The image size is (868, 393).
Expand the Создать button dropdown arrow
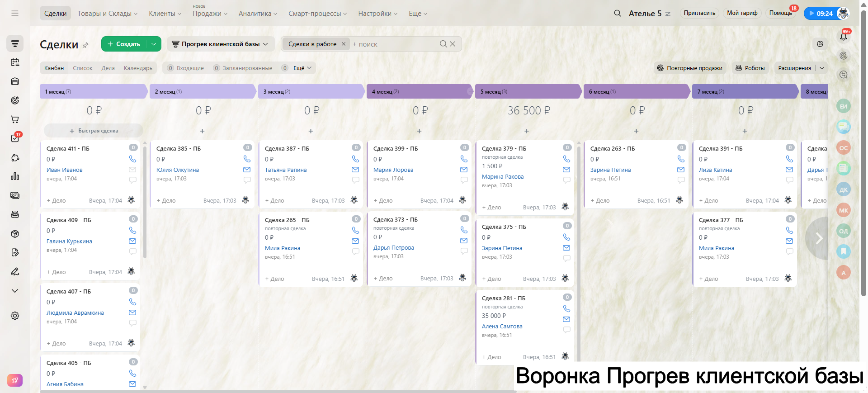tap(154, 44)
